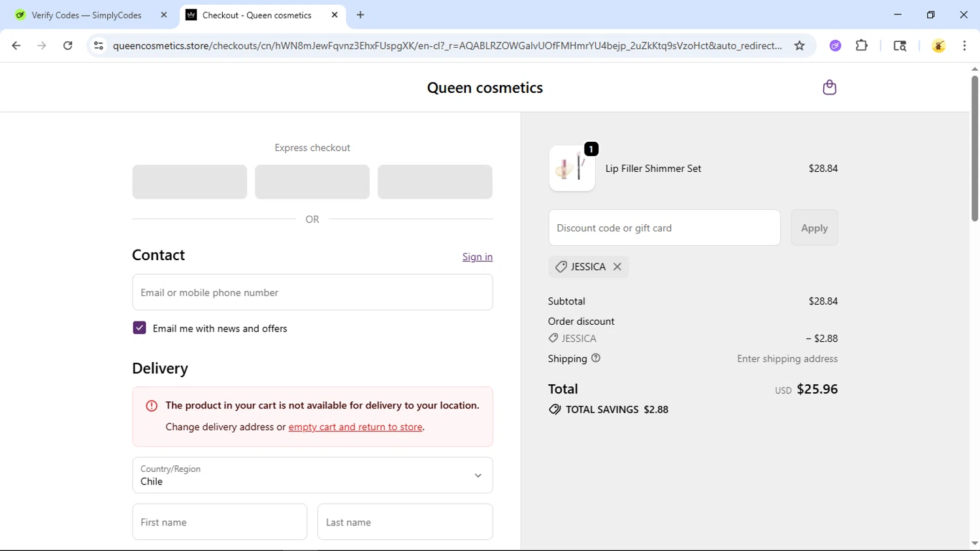The image size is (980, 551).
Task: View site information icon in address bar
Action: (x=99, y=46)
